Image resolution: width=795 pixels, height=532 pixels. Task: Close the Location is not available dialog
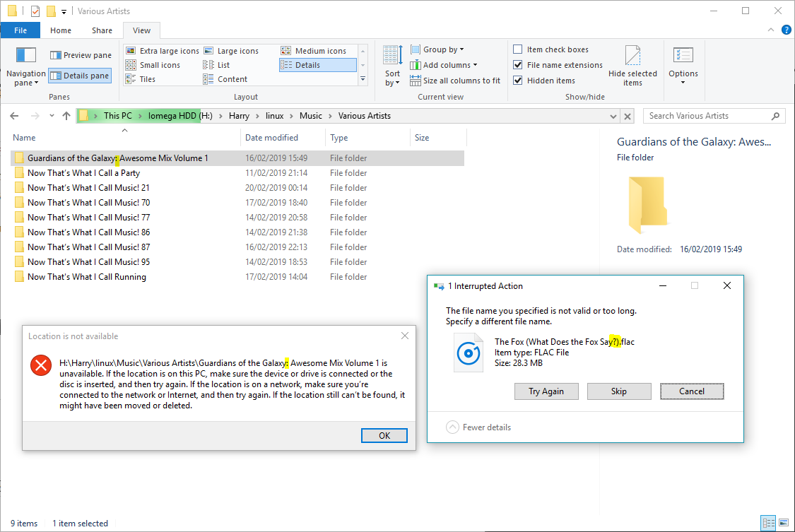tap(405, 336)
